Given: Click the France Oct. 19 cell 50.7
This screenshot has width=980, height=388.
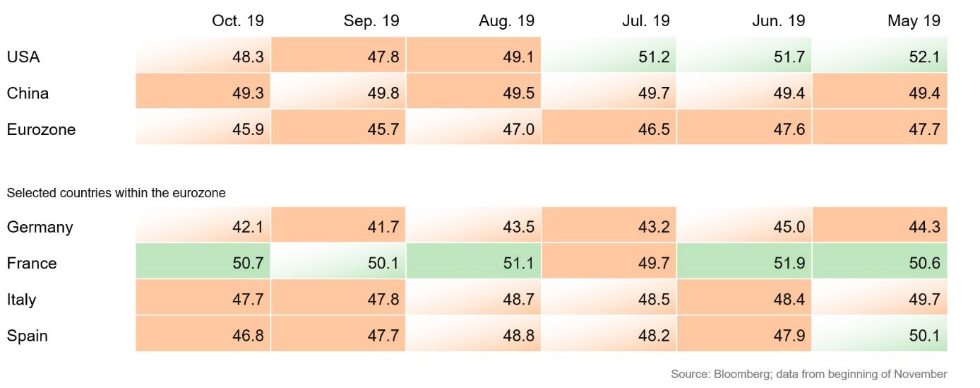Looking at the screenshot, I should pyautogui.click(x=248, y=264).
